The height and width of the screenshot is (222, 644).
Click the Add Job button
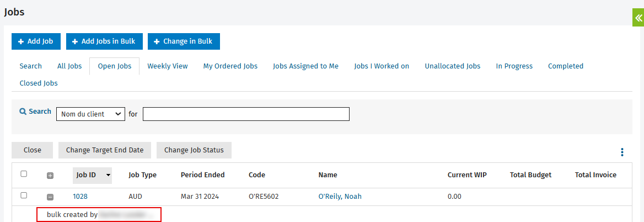click(x=36, y=41)
